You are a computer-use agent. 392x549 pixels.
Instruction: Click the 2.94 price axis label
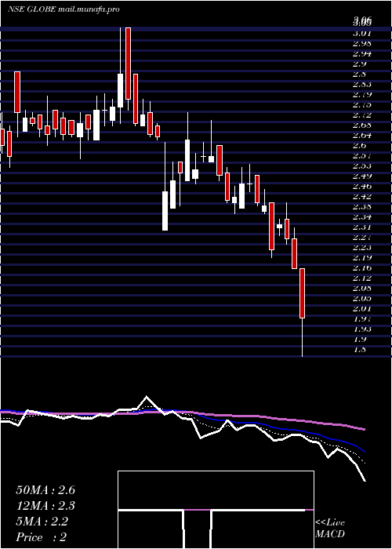[x=362, y=53]
